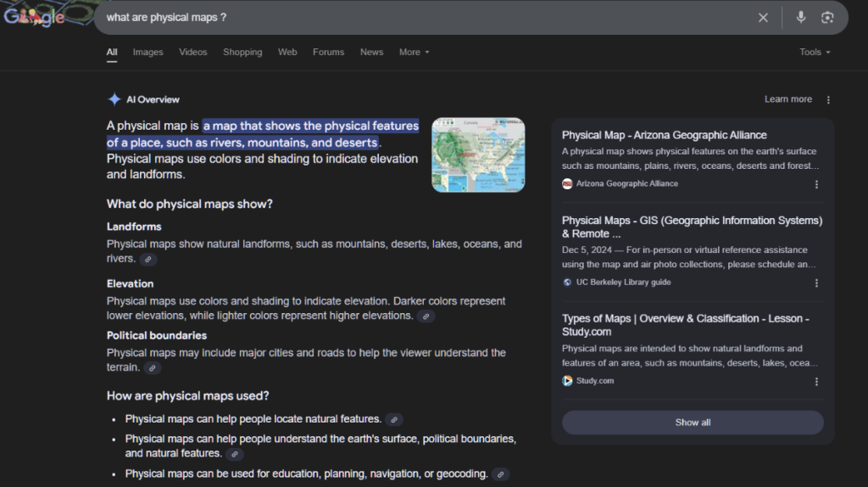This screenshot has height=487, width=868.
Task: Switch to the Forums tab
Action: point(328,52)
